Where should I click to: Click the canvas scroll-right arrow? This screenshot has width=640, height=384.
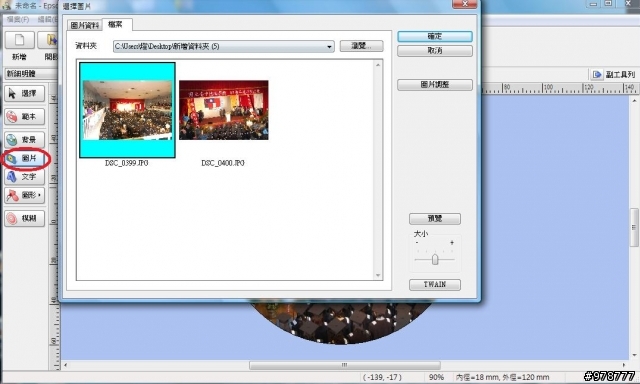(x=624, y=365)
